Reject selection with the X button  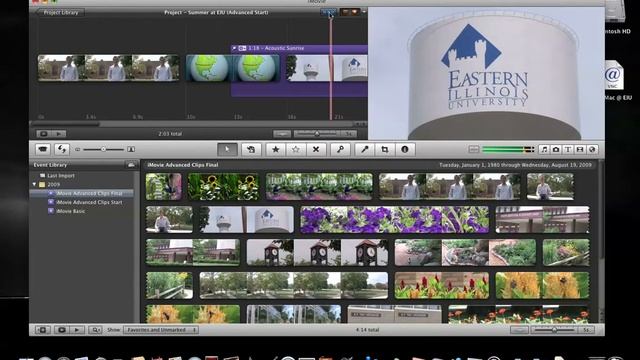pos(316,149)
